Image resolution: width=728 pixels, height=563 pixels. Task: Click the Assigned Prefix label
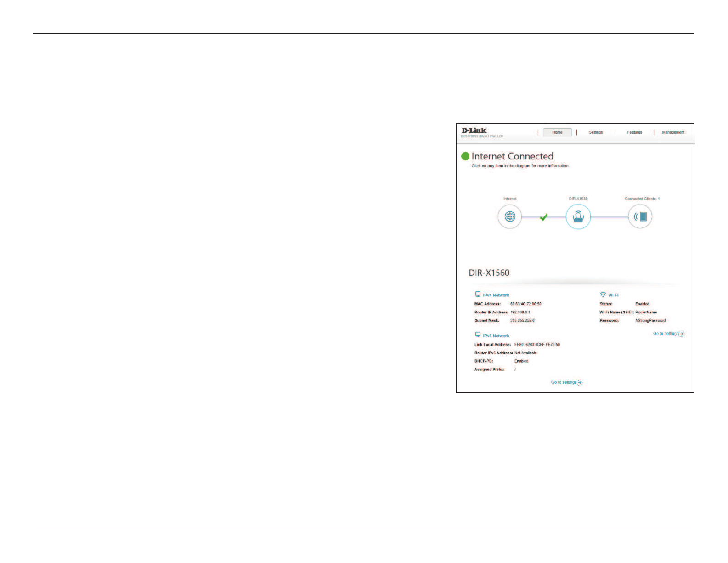(x=489, y=369)
